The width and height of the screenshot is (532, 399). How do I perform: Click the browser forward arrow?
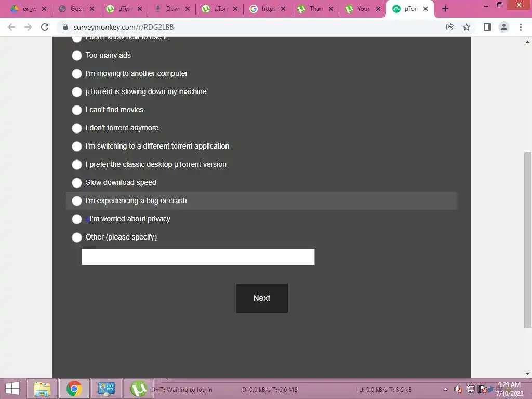(x=28, y=27)
